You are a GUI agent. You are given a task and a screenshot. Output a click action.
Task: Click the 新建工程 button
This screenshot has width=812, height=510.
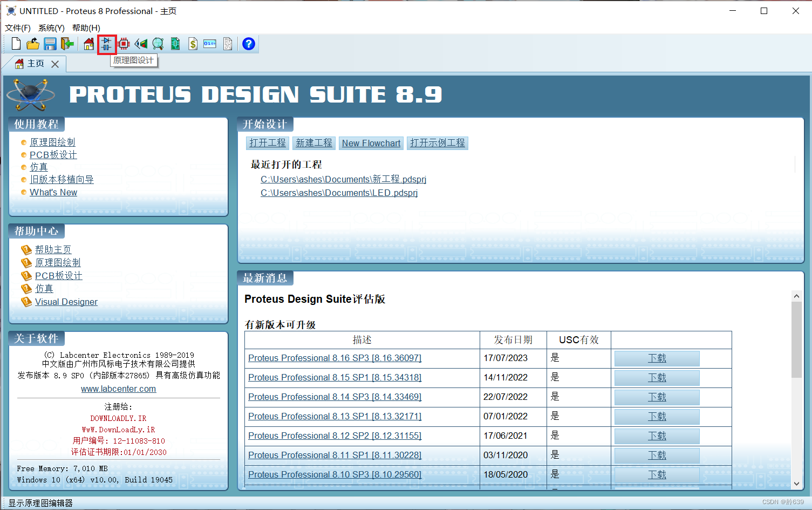[313, 142]
